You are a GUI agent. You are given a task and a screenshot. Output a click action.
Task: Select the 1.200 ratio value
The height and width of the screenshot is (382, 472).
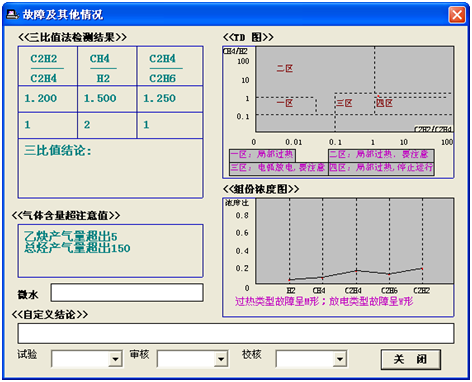41,98
